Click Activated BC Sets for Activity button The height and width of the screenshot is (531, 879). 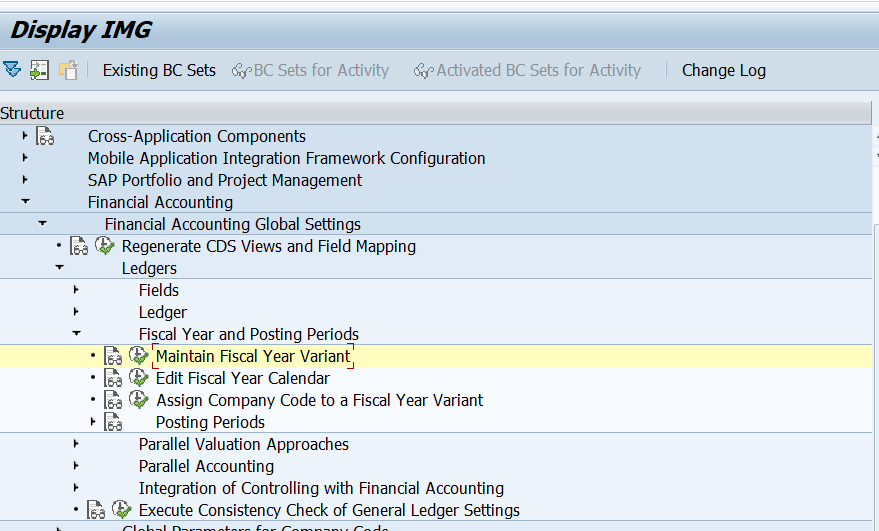528,70
